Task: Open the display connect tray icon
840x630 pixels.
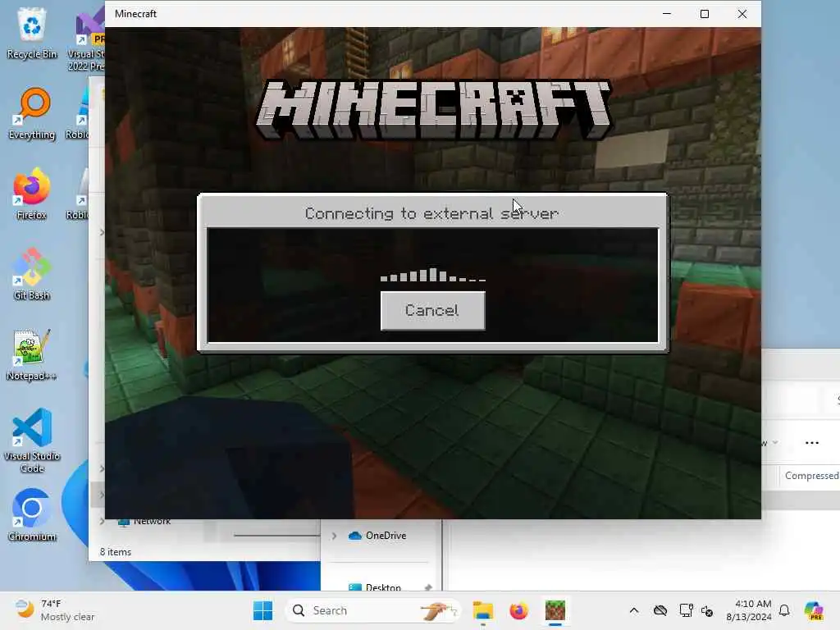Action: pos(686,610)
